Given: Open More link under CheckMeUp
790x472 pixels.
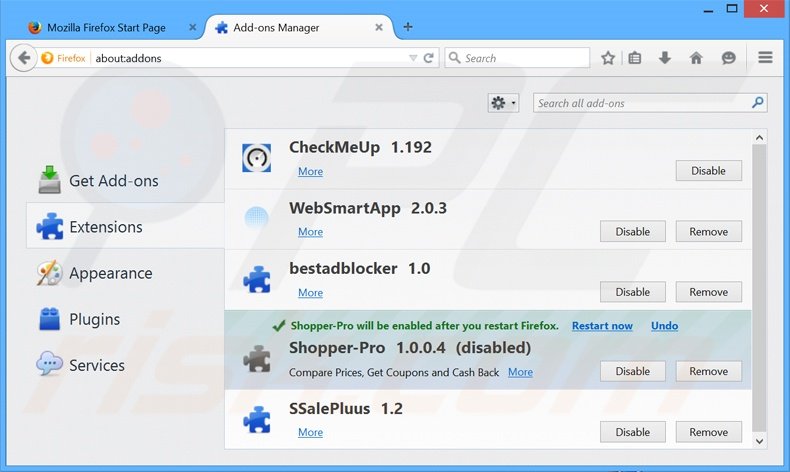Looking at the screenshot, I should tap(310, 171).
